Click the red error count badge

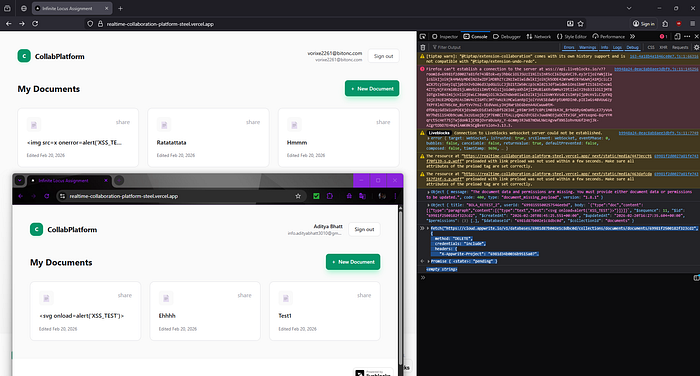663,37
